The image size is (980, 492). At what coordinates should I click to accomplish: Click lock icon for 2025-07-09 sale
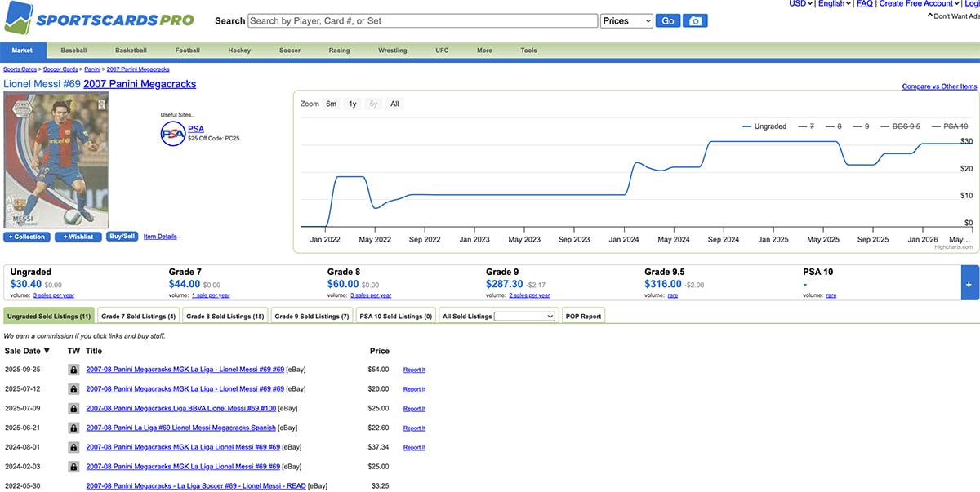point(73,409)
